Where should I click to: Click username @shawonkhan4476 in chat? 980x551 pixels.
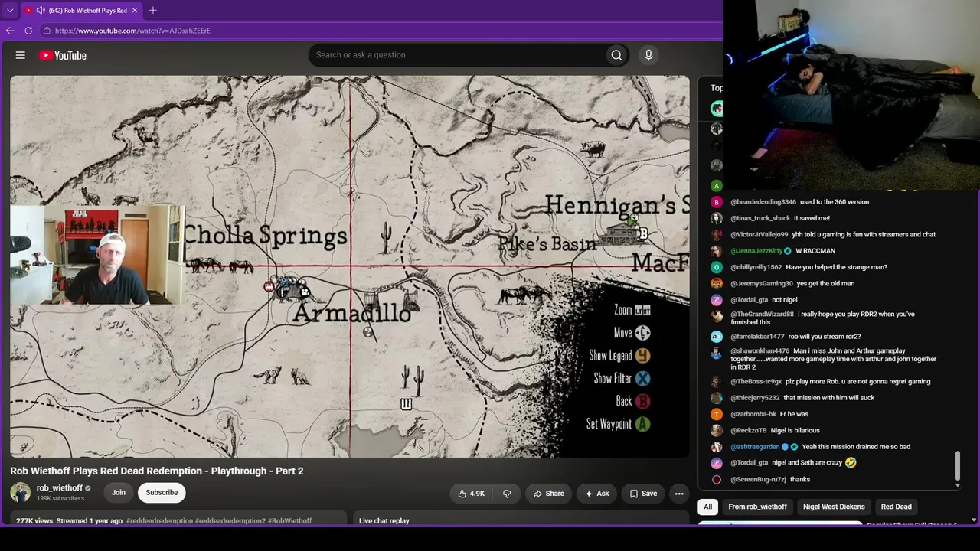pyautogui.click(x=759, y=351)
